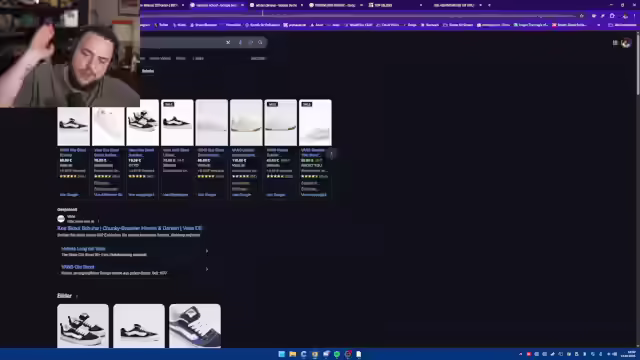Expand the VANS Old Skool sitelink chevron

[207, 269]
